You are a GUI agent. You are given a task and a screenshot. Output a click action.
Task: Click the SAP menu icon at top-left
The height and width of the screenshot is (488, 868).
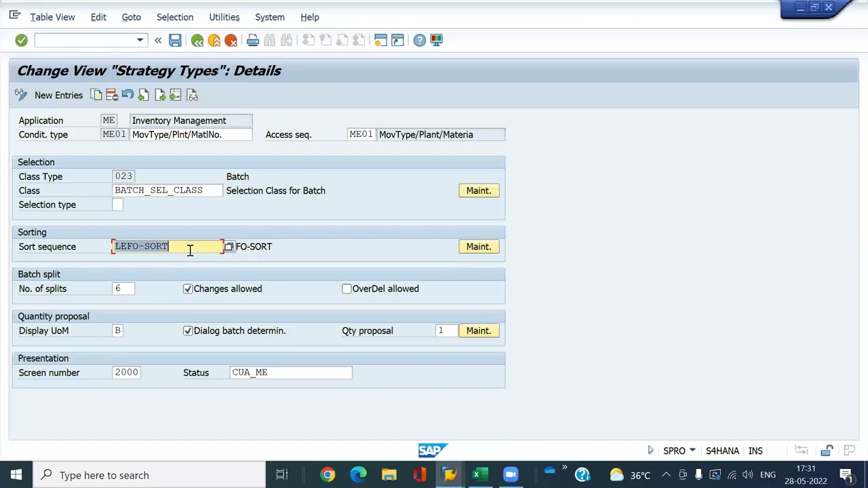tap(14, 15)
